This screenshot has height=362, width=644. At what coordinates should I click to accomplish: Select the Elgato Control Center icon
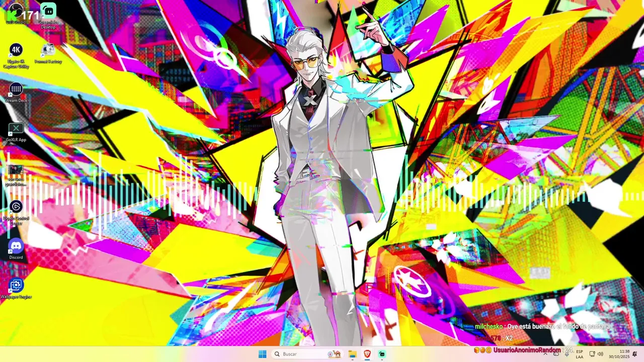tap(16, 213)
